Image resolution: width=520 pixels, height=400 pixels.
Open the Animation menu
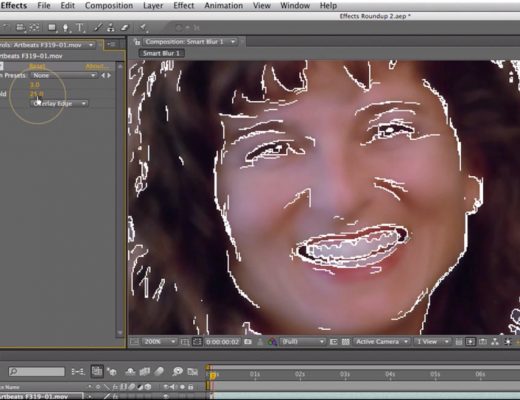click(x=224, y=6)
